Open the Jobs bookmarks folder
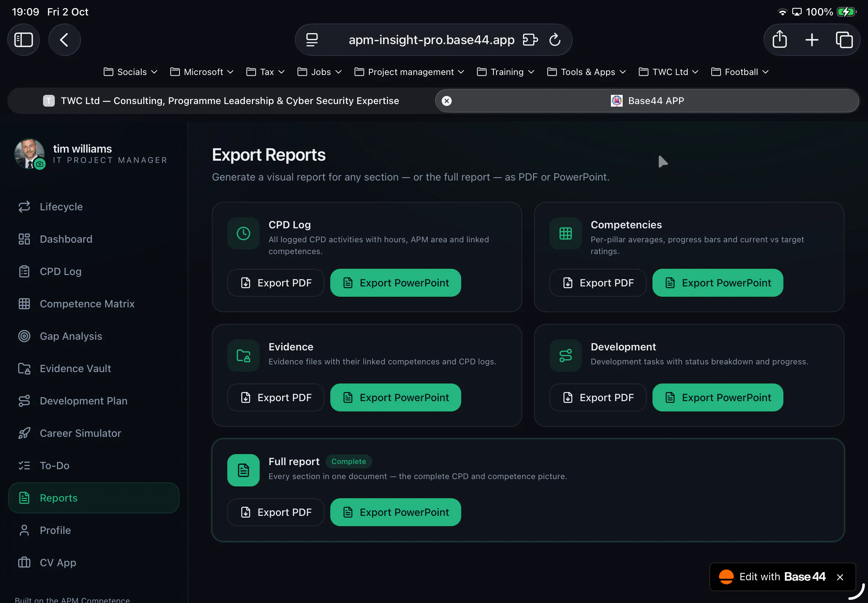This screenshot has height=603, width=868. pos(319,72)
